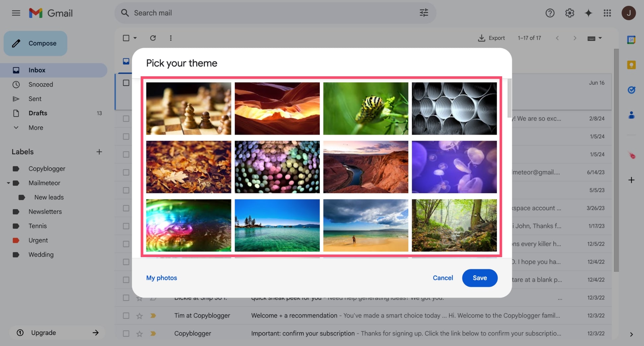The image size is (644, 346).
Task: Toggle importance marker on Tim at Copyblogger email
Action: (x=153, y=315)
